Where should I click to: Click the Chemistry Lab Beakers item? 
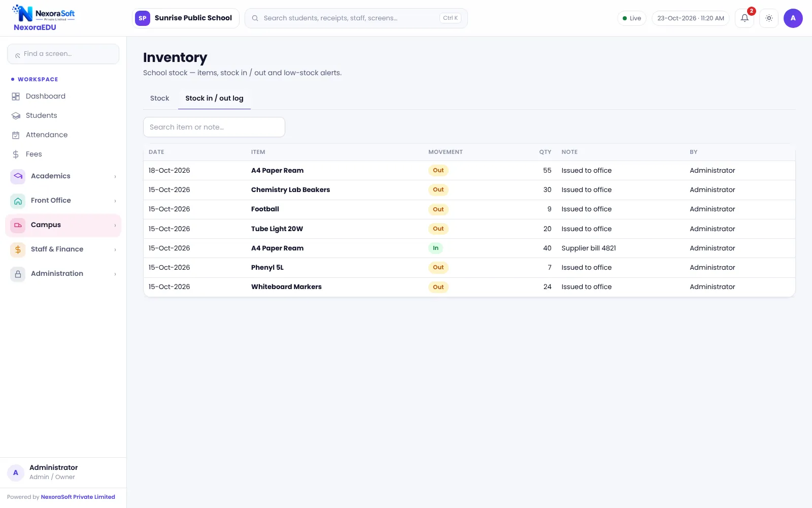[290, 190]
